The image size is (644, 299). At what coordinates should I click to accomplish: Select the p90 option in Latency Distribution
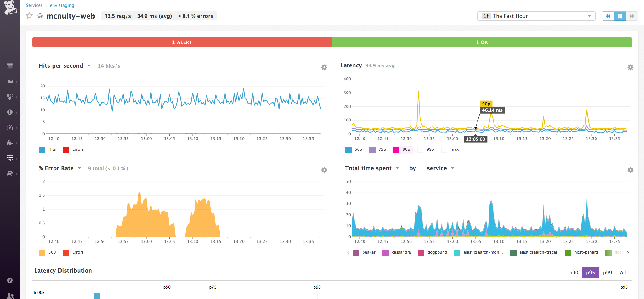(x=573, y=272)
